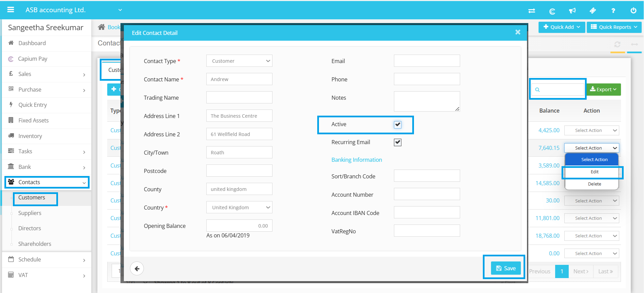Click the megaphone announcements icon
This screenshot has height=293, width=644.
[572, 11]
